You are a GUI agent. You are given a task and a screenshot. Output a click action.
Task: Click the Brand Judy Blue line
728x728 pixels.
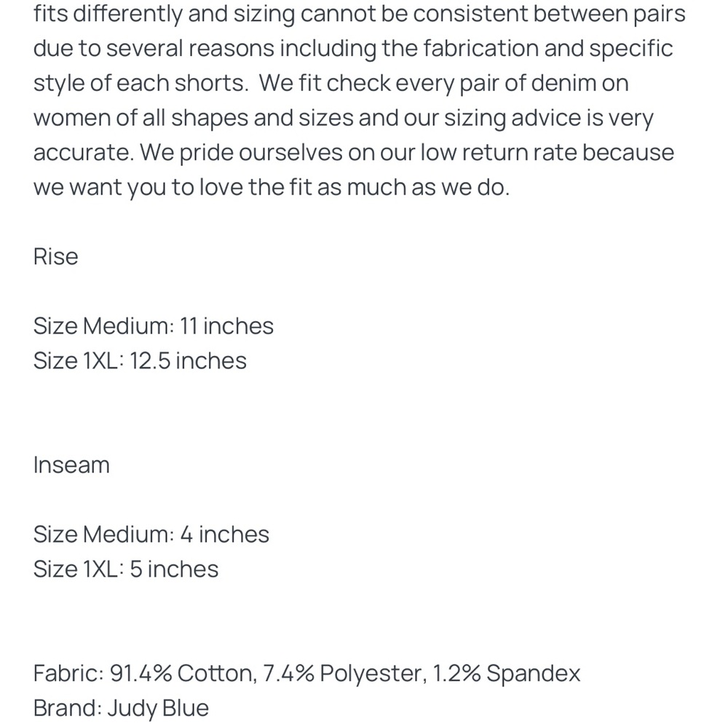click(x=121, y=708)
